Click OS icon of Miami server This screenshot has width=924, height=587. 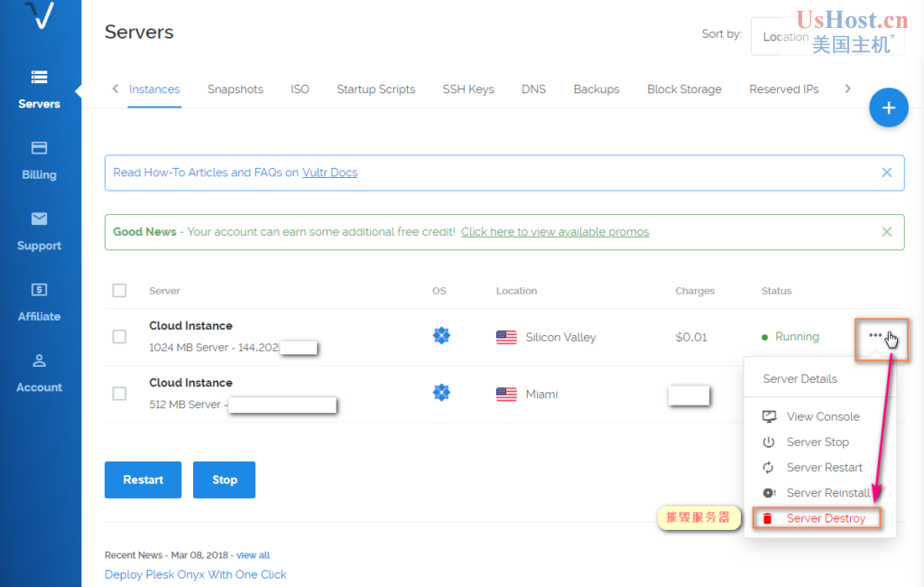click(441, 392)
